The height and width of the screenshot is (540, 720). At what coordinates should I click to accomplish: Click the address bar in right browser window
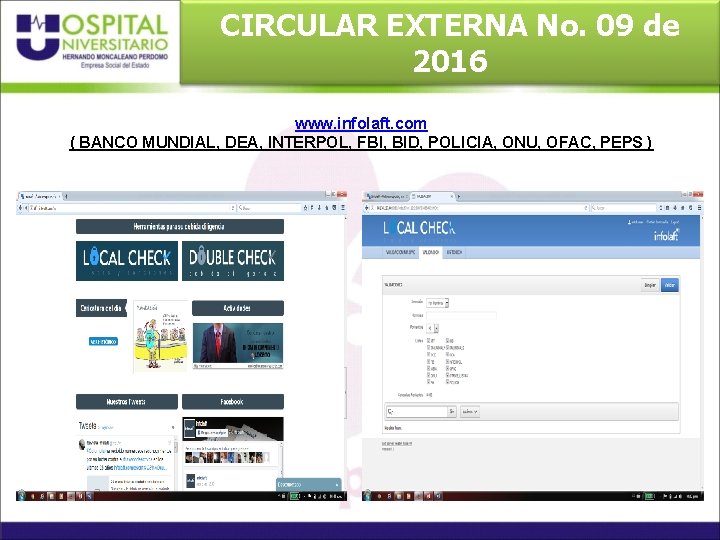pyautogui.click(x=480, y=208)
